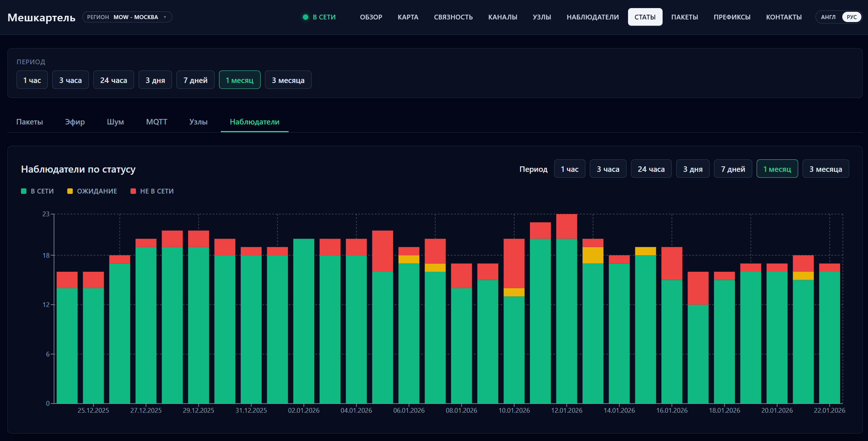Open the Шум tab
This screenshot has height=441, width=868.
tap(115, 122)
